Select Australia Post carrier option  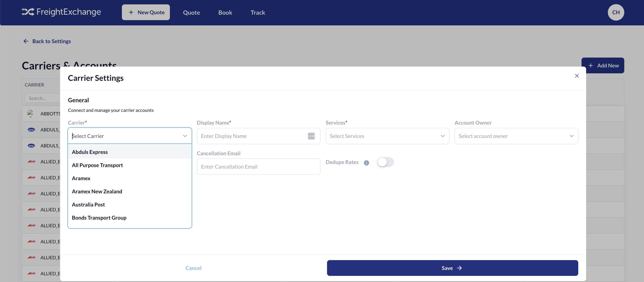click(x=88, y=204)
